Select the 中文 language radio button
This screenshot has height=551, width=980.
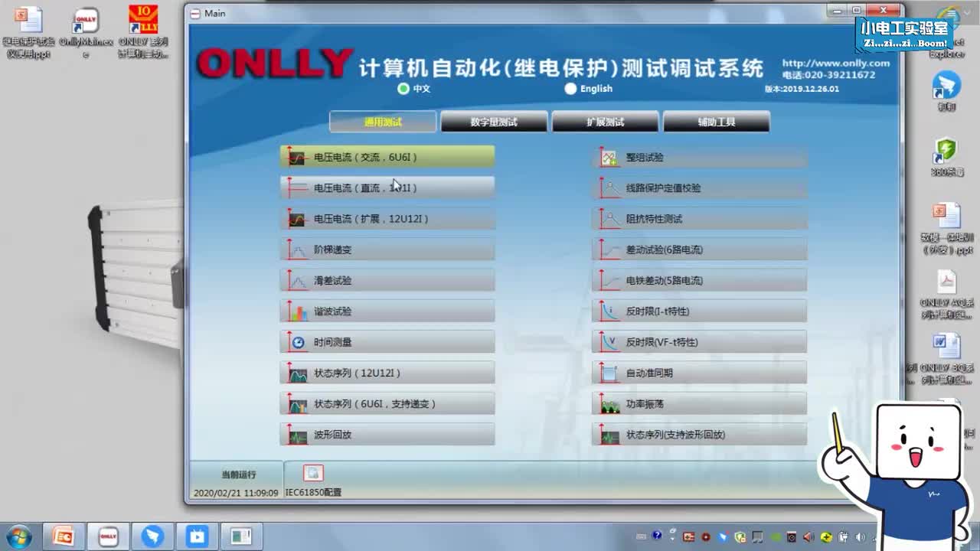click(x=403, y=89)
